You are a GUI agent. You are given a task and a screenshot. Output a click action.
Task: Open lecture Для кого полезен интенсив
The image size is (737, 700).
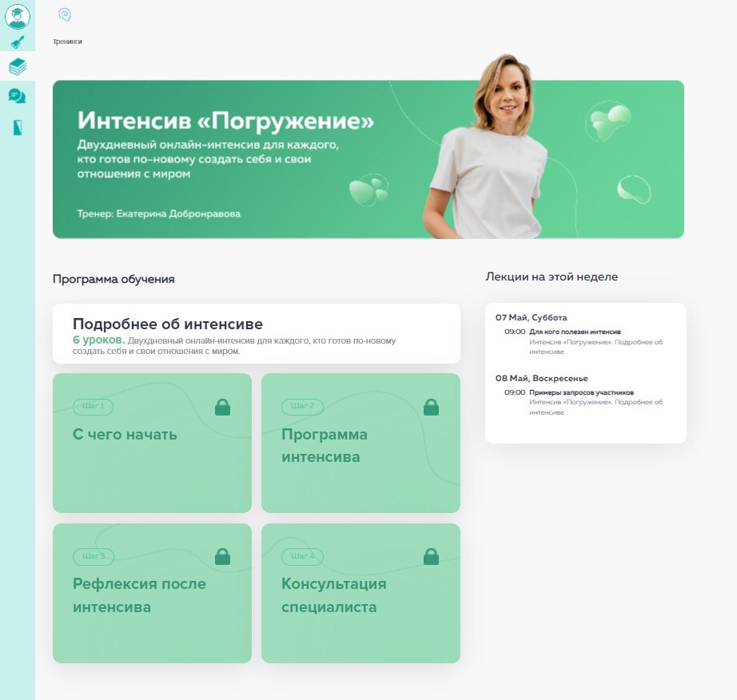575,332
